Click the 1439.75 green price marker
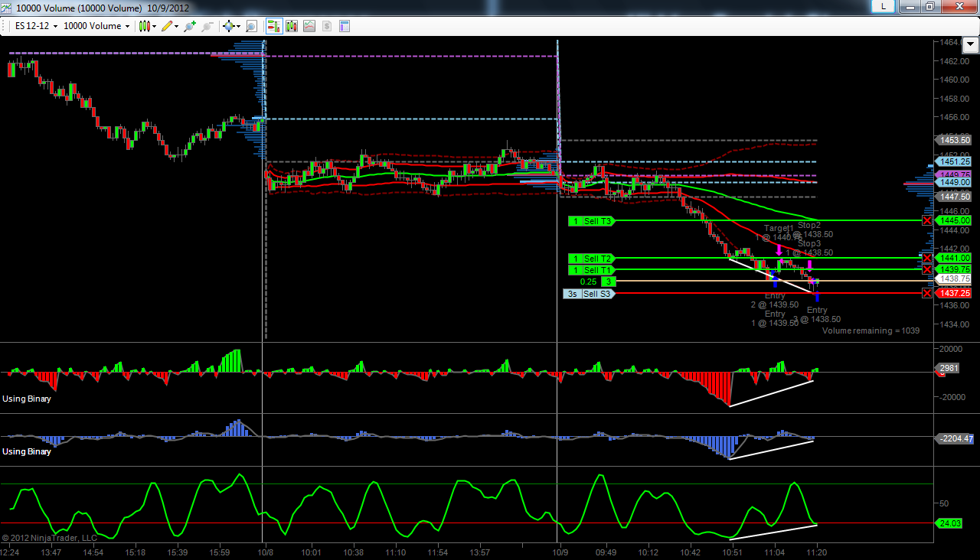 954,269
